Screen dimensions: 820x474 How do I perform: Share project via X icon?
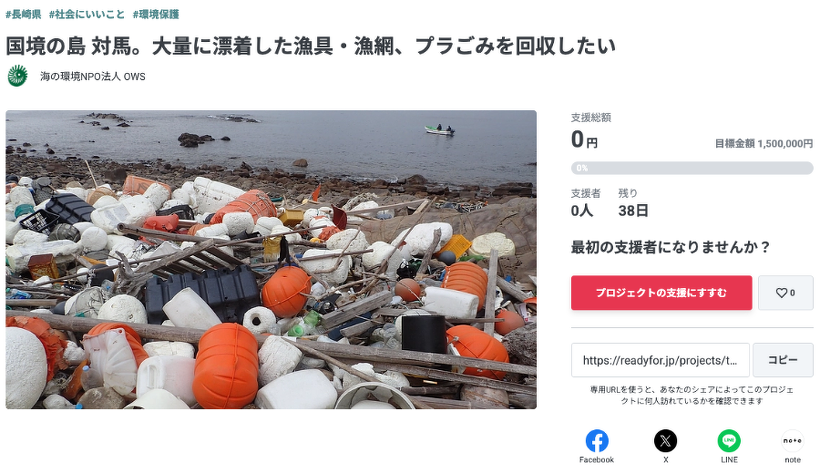click(665, 441)
